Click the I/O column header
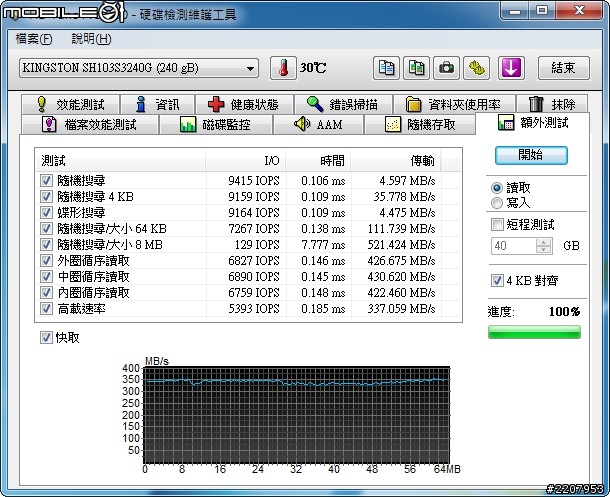This screenshot has width=610, height=497. click(x=245, y=160)
